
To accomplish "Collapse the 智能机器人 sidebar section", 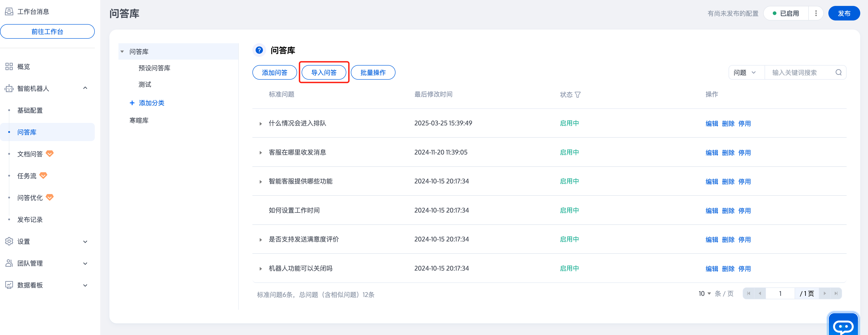I will (x=85, y=88).
